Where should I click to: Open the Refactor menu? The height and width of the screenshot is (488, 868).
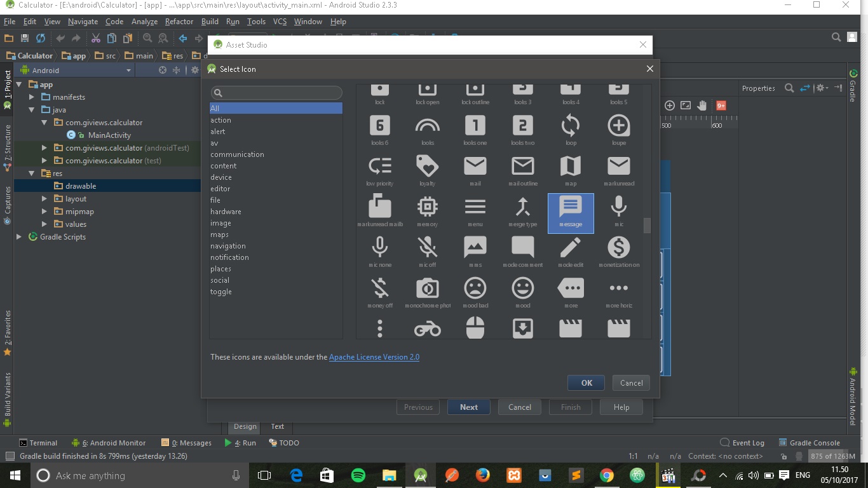click(179, 21)
